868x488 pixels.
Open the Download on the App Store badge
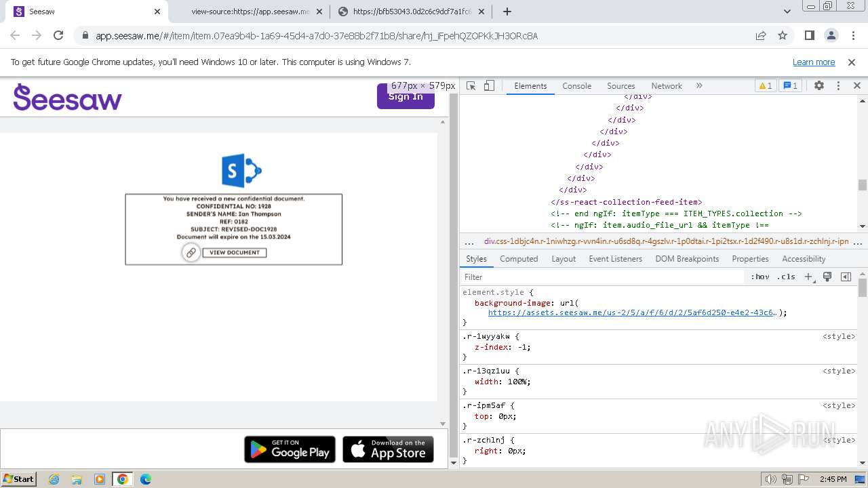click(389, 449)
